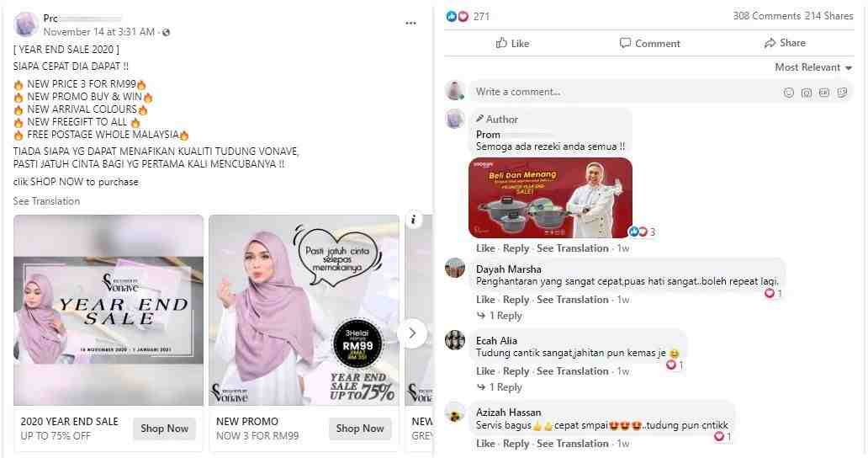Click the Share action on the post

[x=785, y=43]
